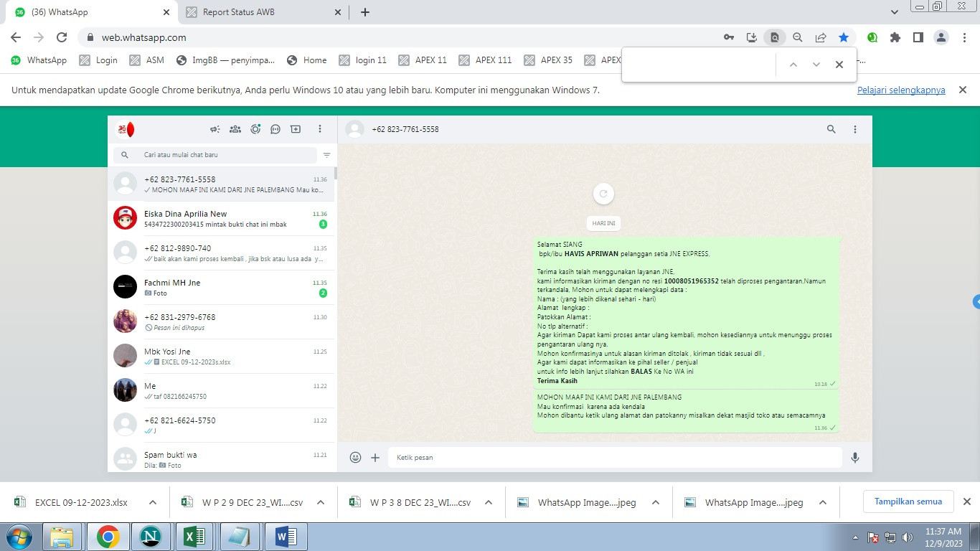Open the saved passwords key icon
The height and width of the screenshot is (551, 980).
(x=728, y=37)
